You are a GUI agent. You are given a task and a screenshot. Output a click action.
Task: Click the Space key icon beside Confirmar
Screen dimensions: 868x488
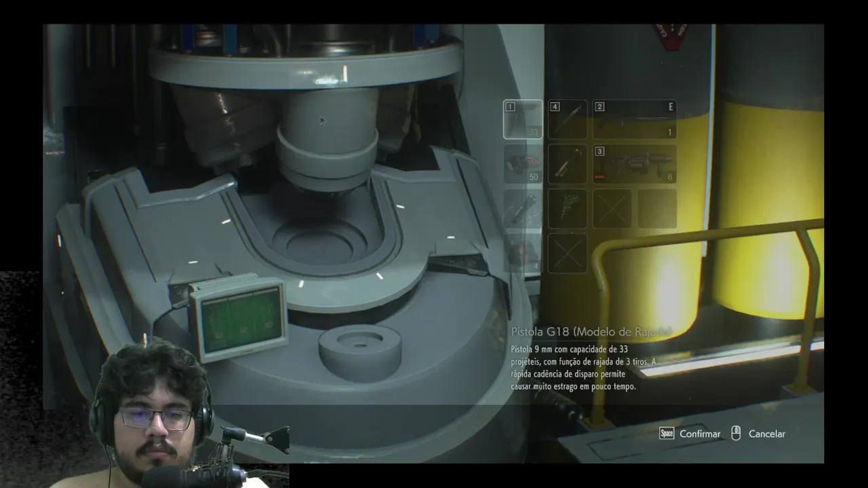[667, 434]
